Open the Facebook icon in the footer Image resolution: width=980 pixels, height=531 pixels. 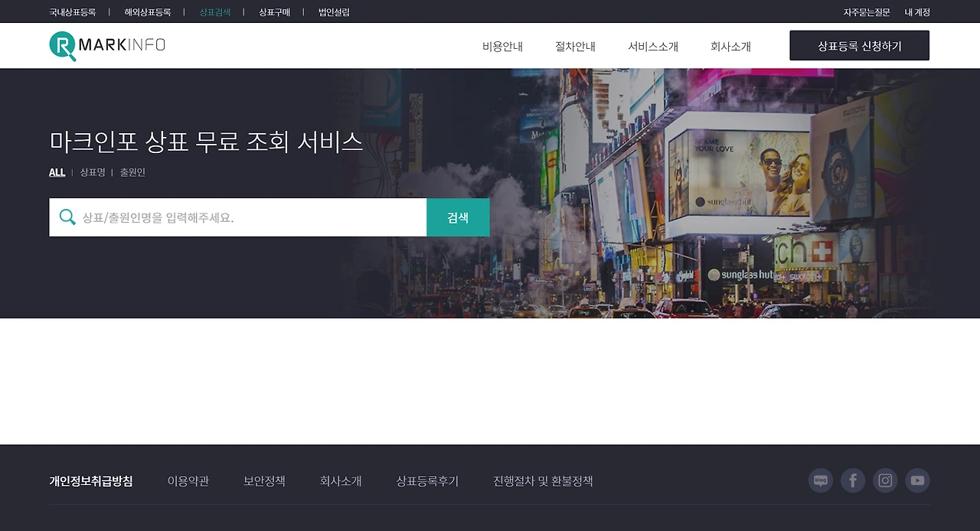point(853,481)
